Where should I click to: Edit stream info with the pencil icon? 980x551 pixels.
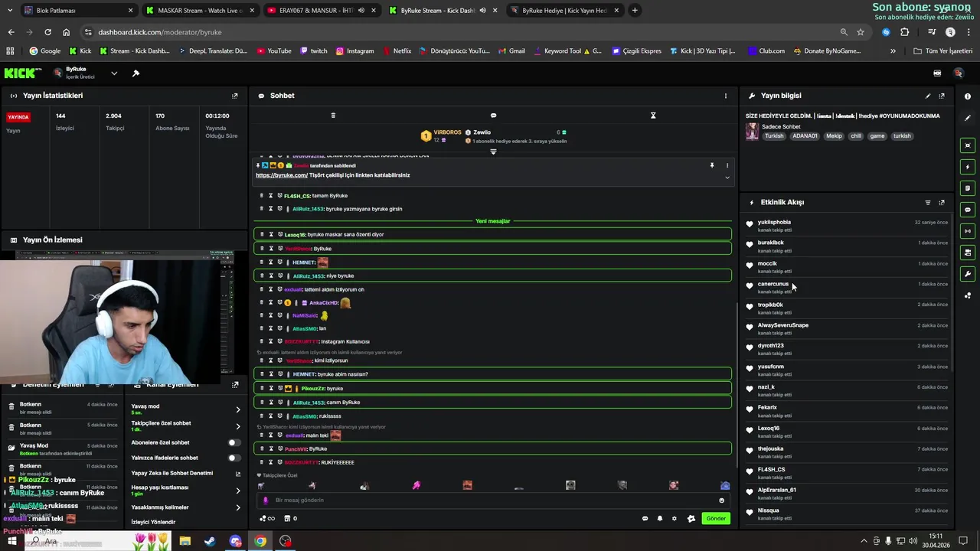[928, 96]
